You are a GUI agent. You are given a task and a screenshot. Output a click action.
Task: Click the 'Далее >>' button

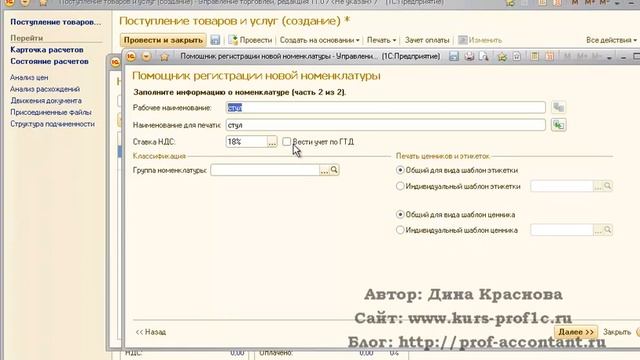[576, 332]
